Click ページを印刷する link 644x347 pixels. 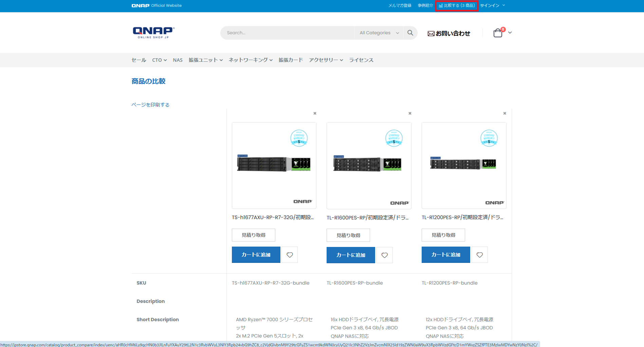(150, 105)
